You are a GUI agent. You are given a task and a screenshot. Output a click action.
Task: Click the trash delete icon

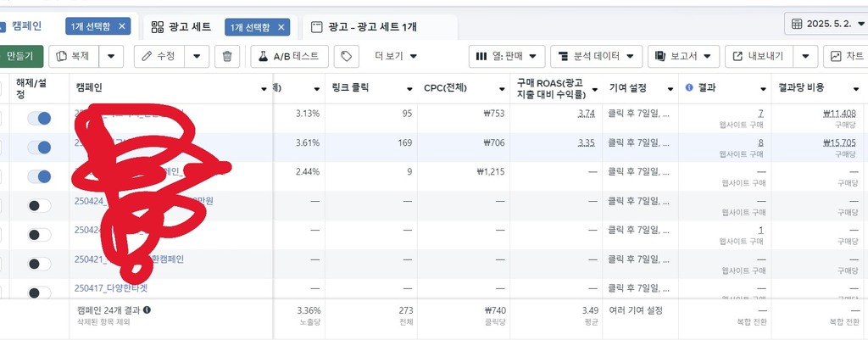pos(226,57)
